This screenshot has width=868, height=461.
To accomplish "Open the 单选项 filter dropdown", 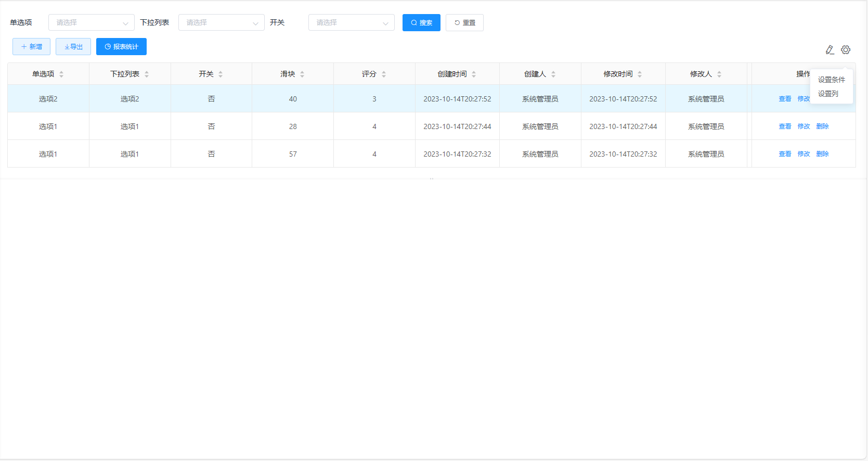I will click(x=92, y=22).
